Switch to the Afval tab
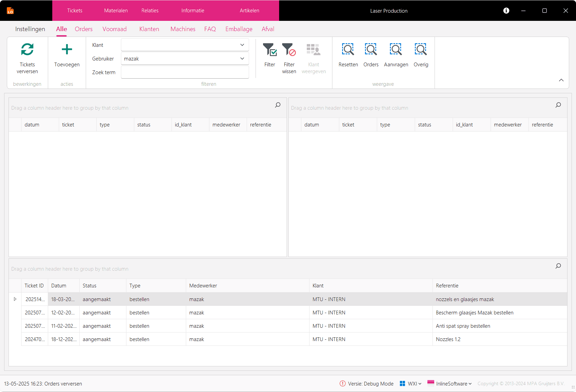The image size is (576, 392). 268,29
